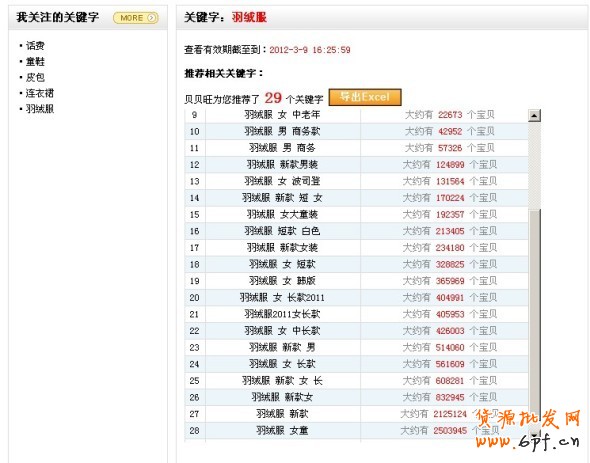Open the 皮包 keyword link
This screenshot has height=463, width=590.
(35, 78)
